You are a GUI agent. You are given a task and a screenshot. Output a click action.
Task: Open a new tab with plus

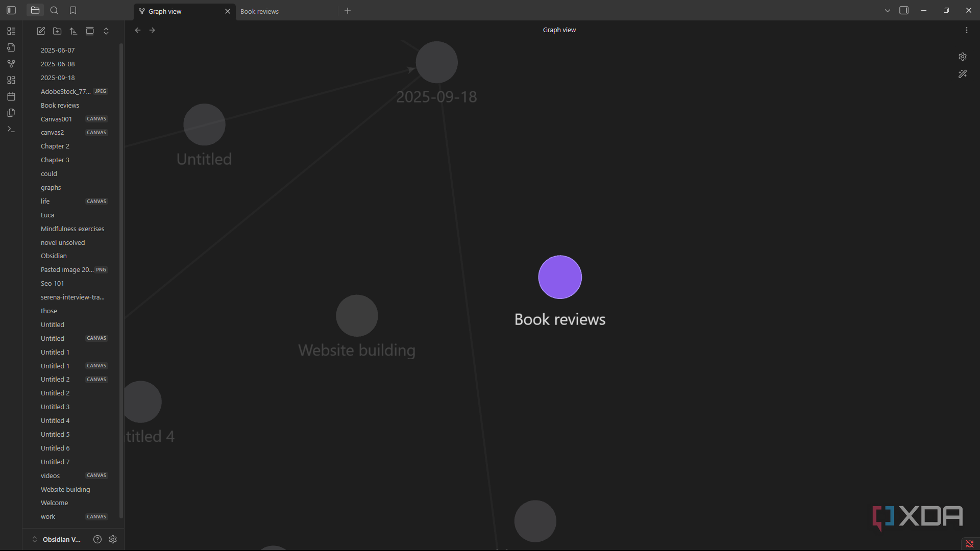[348, 11]
